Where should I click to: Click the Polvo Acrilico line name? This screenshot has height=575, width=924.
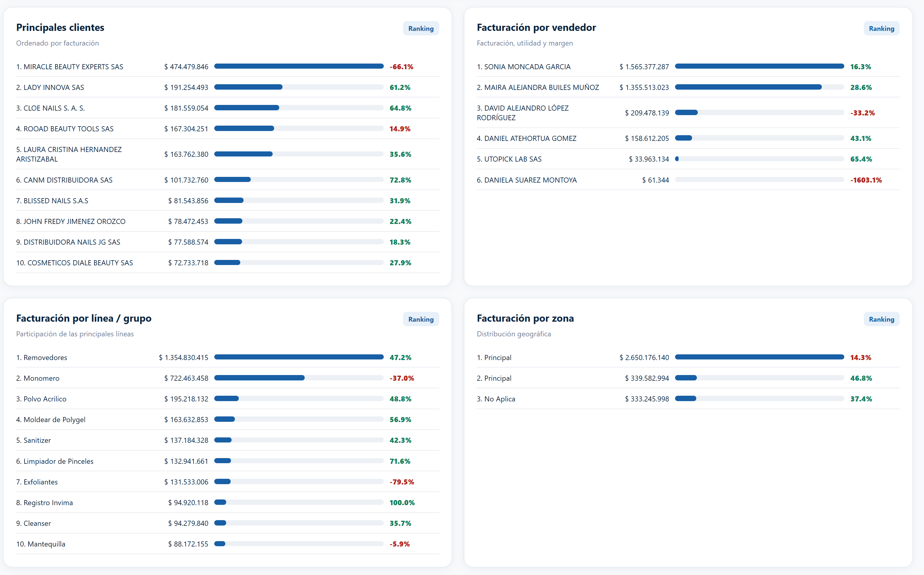pyautogui.click(x=45, y=399)
